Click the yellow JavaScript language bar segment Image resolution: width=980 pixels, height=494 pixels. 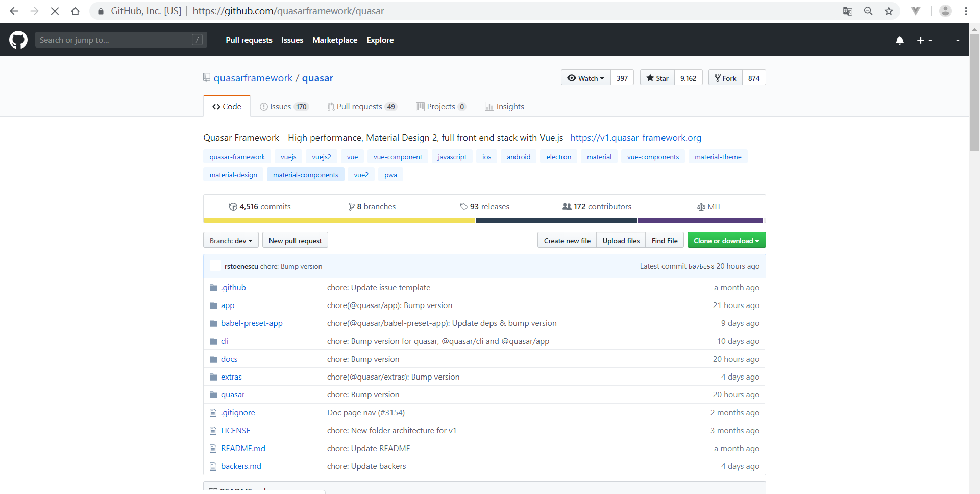(339, 221)
